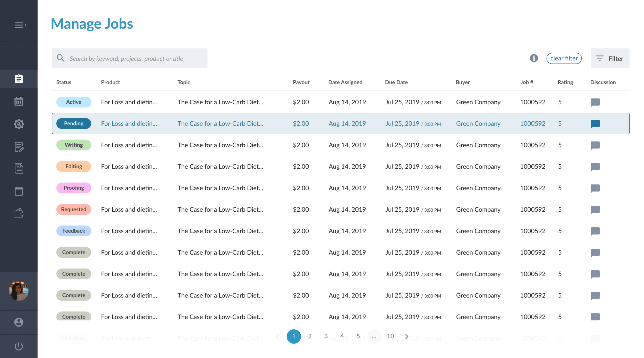Click the info icon near clear filter
This screenshot has width=644, height=358.
pyautogui.click(x=534, y=58)
